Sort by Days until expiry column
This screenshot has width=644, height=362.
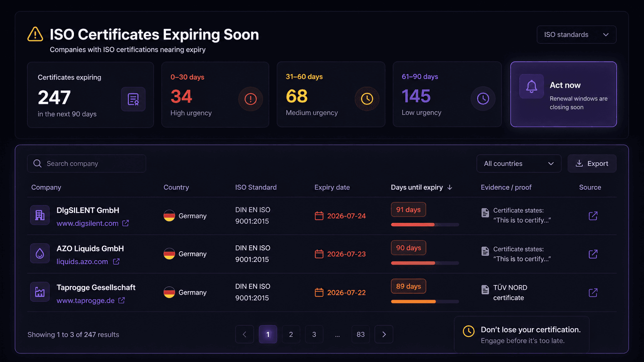(x=421, y=187)
